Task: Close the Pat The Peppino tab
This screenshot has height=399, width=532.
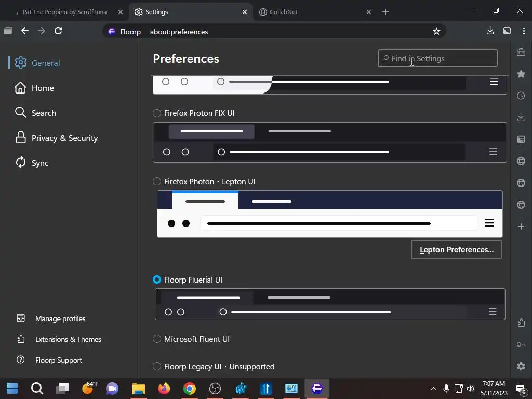Action: [x=121, y=12]
